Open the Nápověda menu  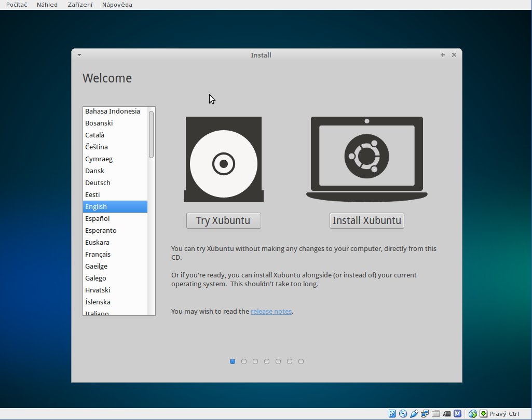click(117, 5)
